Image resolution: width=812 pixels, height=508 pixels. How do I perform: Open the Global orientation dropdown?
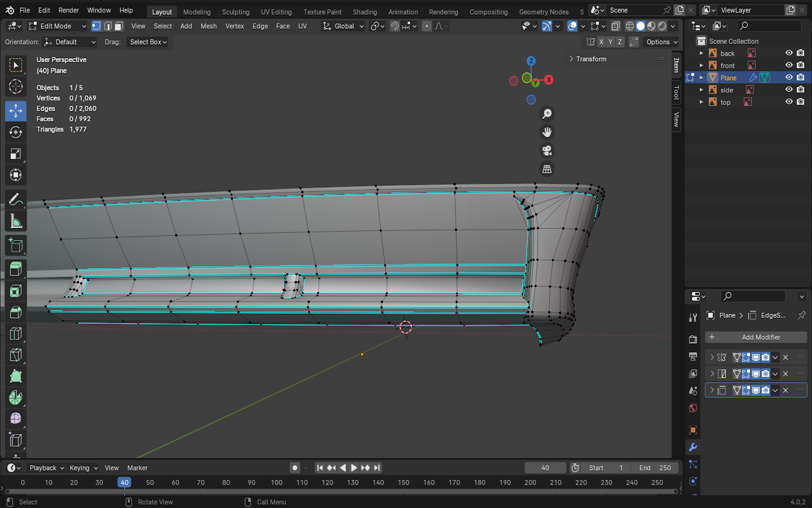[343, 26]
